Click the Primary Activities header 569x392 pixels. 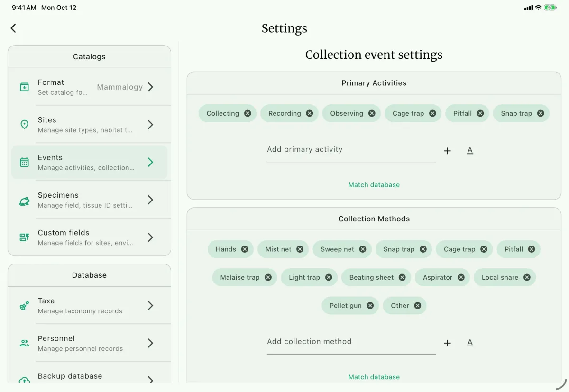tap(374, 83)
